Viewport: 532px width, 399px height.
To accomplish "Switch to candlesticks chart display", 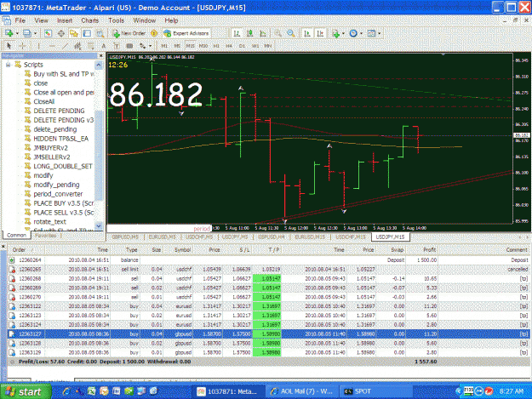I will [250, 33].
